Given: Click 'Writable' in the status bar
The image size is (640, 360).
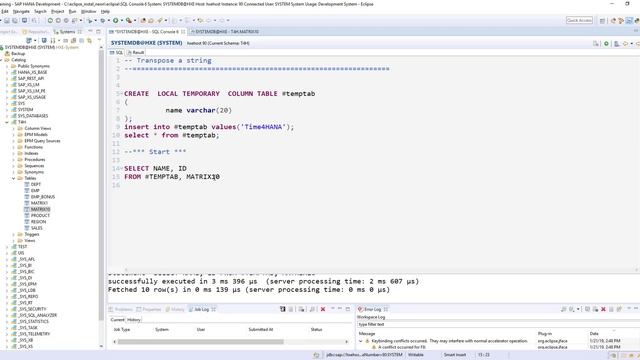Looking at the screenshot, I should (416, 355).
